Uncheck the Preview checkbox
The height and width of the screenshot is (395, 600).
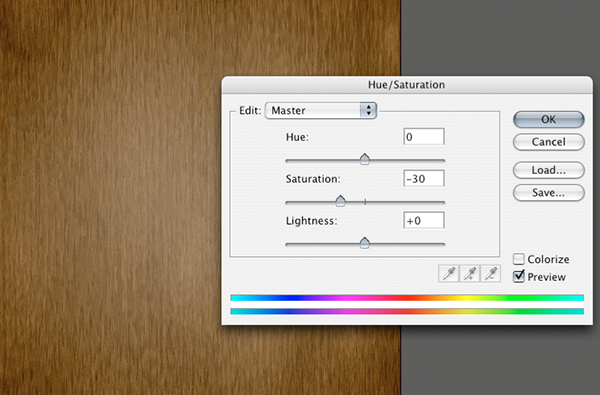pyautogui.click(x=518, y=276)
